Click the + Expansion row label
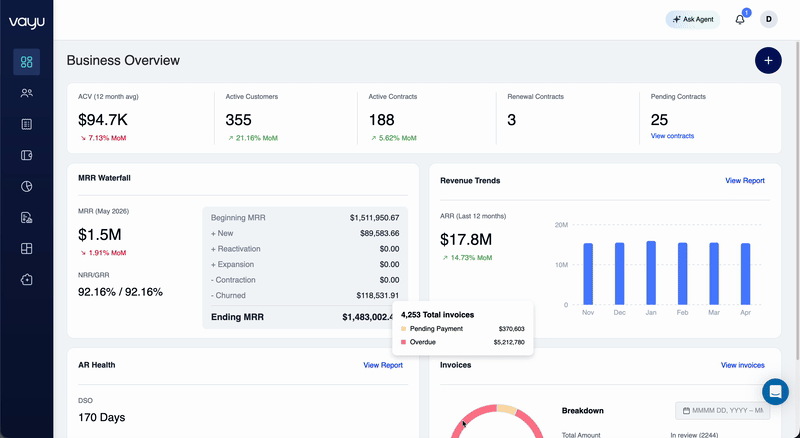800x438 pixels. [232, 264]
